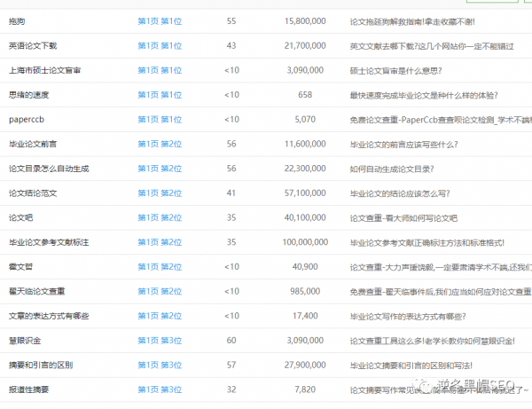Click the 文章的表达方式有哪些 keyword

[x=48, y=315]
